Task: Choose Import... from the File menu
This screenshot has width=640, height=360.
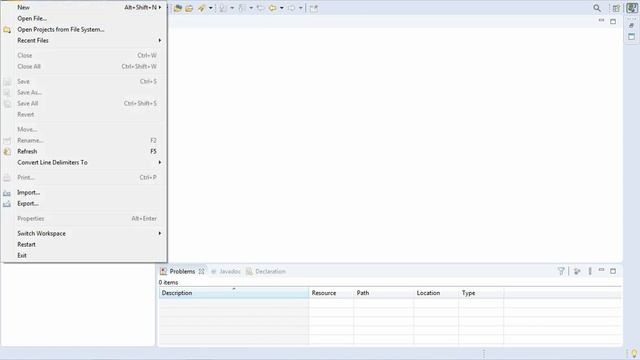Action: pos(83,192)
